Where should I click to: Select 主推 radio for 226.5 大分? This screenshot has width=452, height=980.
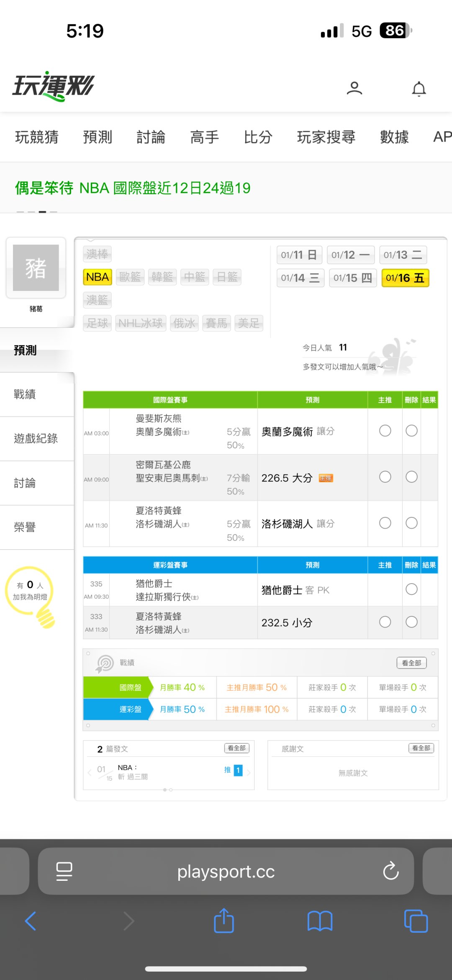click(x=385, y=477)
